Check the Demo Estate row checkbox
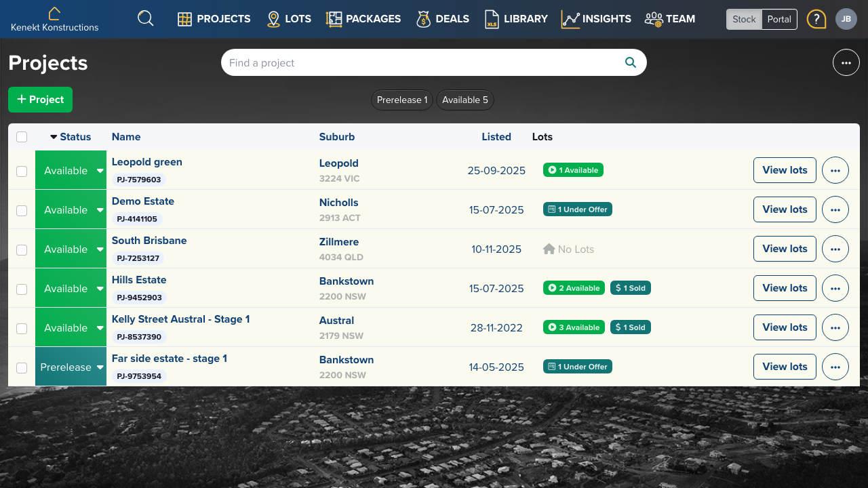The width and height of the screenshot is (868, 488). click(x=22, y=210)
